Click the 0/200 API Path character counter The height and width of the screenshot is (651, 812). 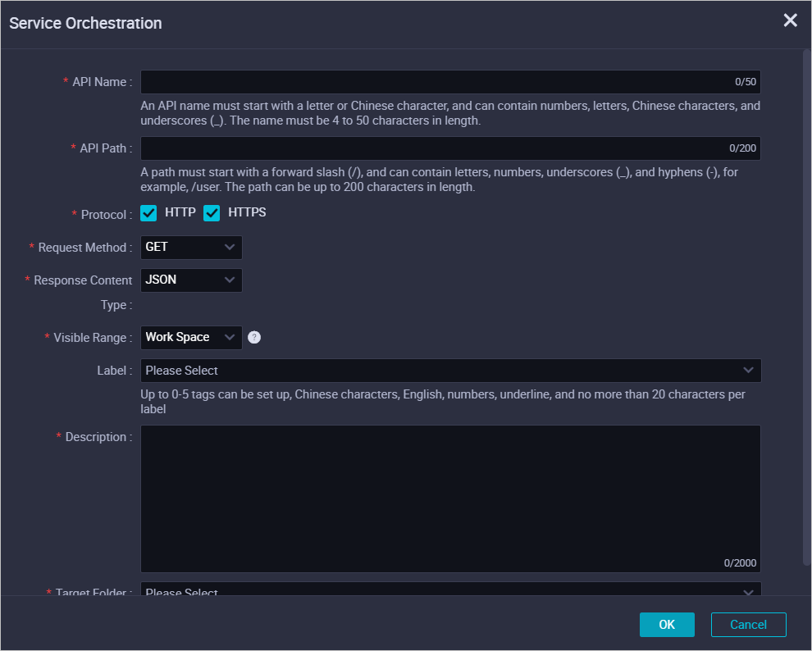click(742, 148)
